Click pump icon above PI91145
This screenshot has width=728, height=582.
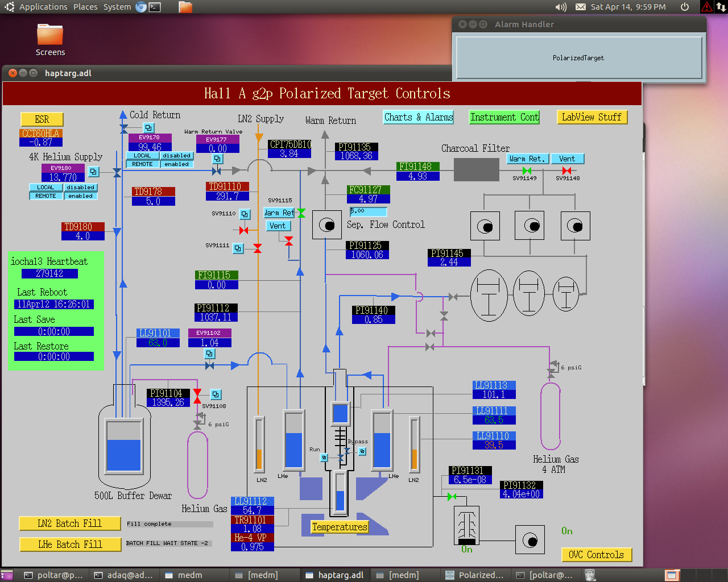coord(485,226)
